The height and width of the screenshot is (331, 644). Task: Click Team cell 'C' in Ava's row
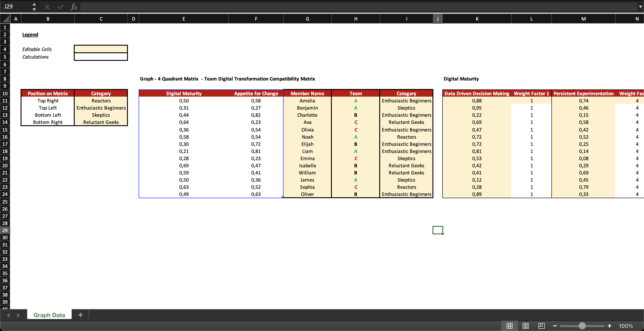(x=356, y=122)
